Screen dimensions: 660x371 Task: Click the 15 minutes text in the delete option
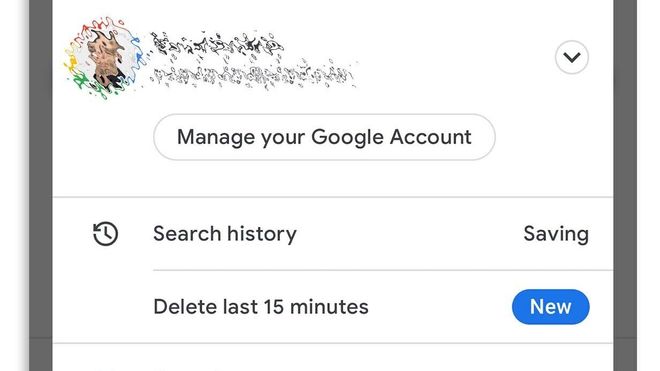click(x=316, y=307)
